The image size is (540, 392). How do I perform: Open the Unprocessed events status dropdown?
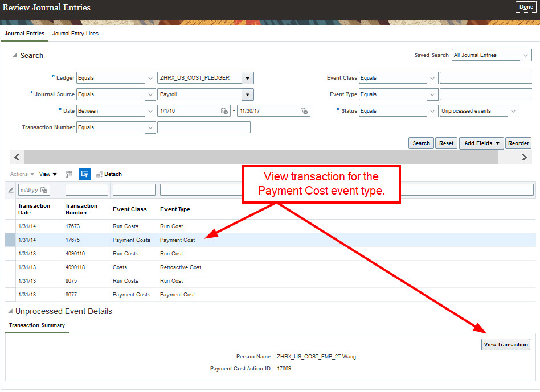480,111
